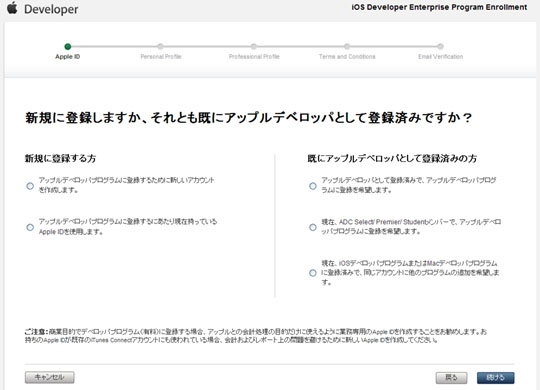Select the registered Apple developer radio option

click(x=313, y=186)
